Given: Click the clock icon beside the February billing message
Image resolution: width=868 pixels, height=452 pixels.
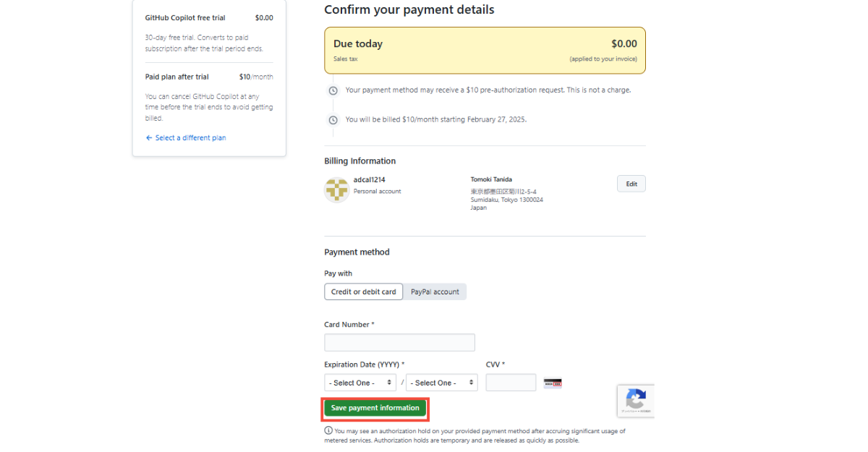Looking at the screenshot, I should point(333,119).
